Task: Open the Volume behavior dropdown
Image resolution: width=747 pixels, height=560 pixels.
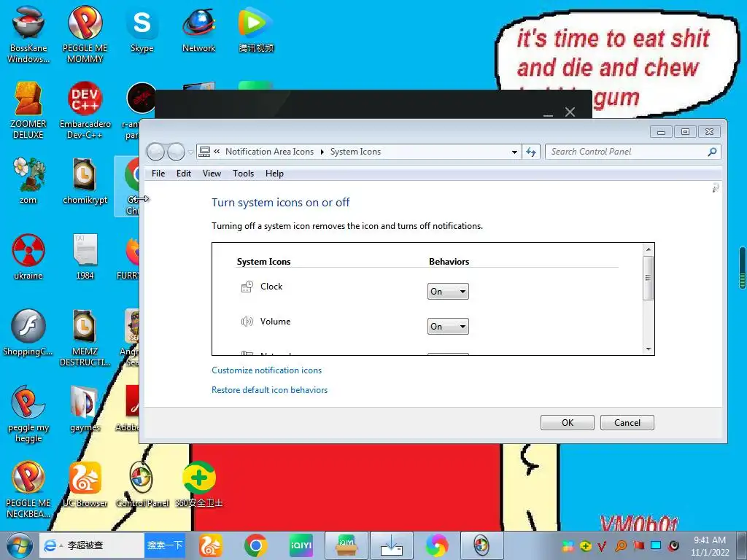Action: (448, 326)
